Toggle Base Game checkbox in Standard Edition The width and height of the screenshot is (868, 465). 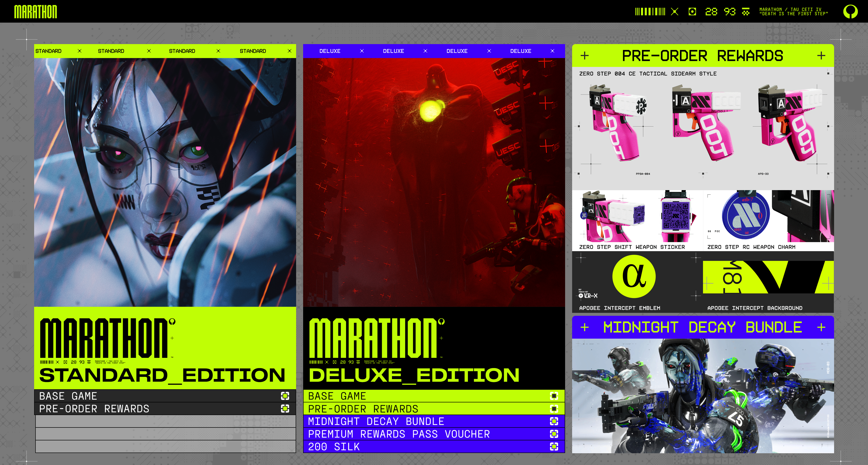coord(285,396)
